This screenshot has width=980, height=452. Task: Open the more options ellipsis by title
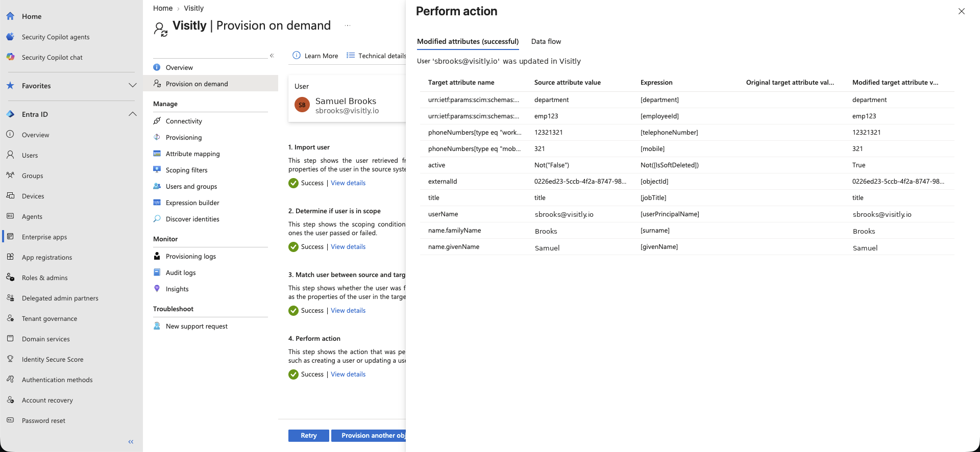(348, 26)
